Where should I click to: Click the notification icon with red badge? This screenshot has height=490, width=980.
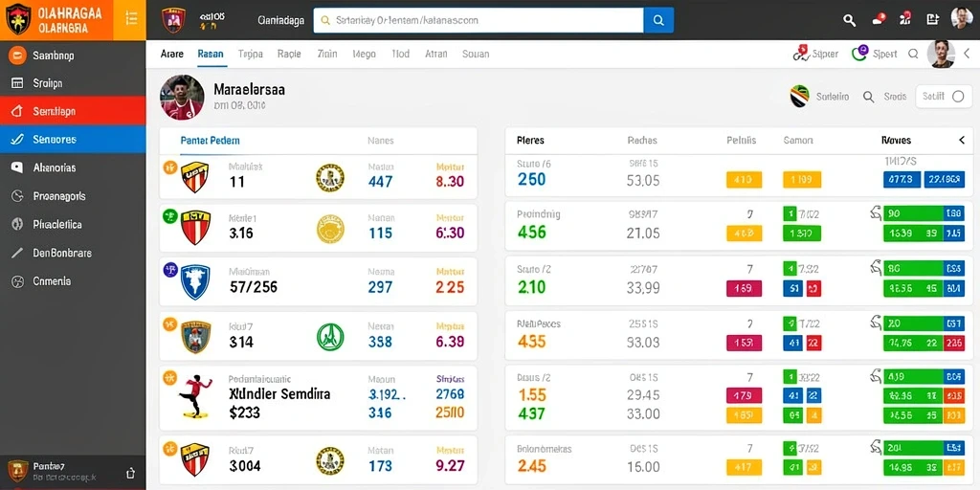pos(879,19)
